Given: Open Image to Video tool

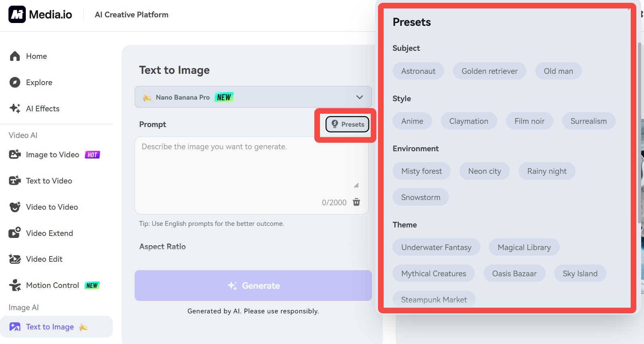Looking at the screenshot, I should [x=52, y=155].
